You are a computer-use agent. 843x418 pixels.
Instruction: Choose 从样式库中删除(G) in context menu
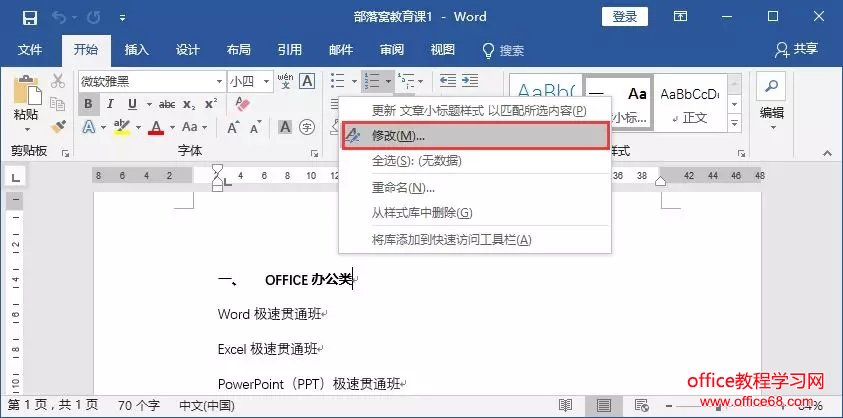click(475, 212)
